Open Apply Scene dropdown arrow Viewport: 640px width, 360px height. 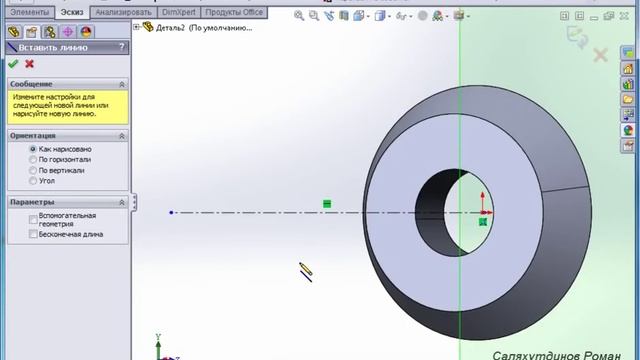[x=447, y=16]
